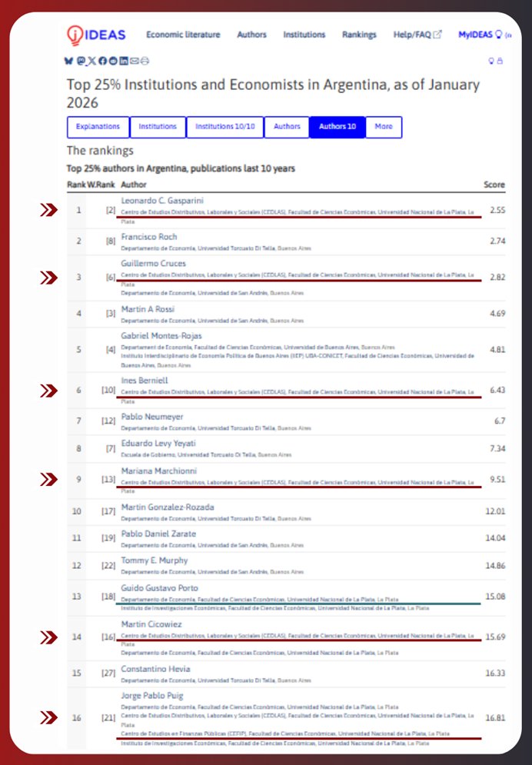The height and width of the screenshot is (765, 532).
Task: Click world rank [27] for Constantino Hevia
Action: click(108, 674)
